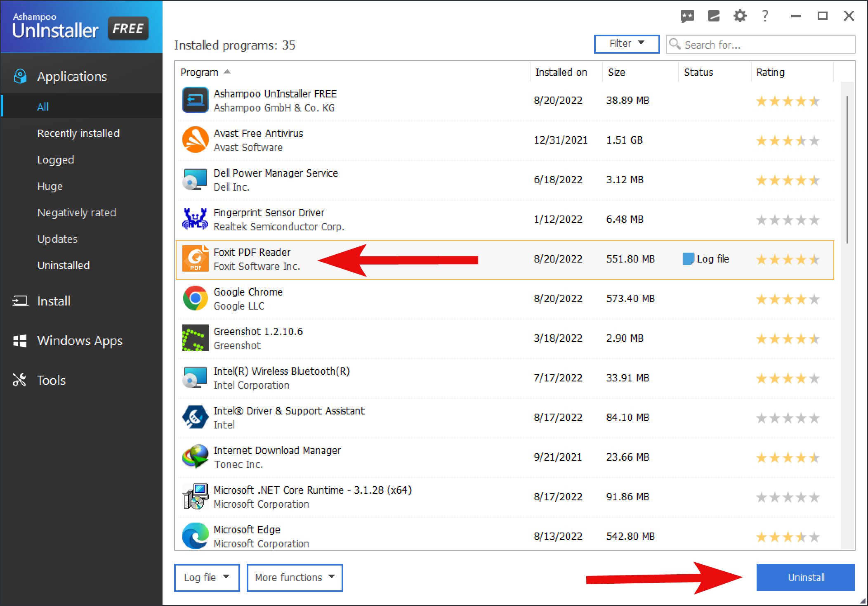Click the blue Uninstall button

[805, 578]
